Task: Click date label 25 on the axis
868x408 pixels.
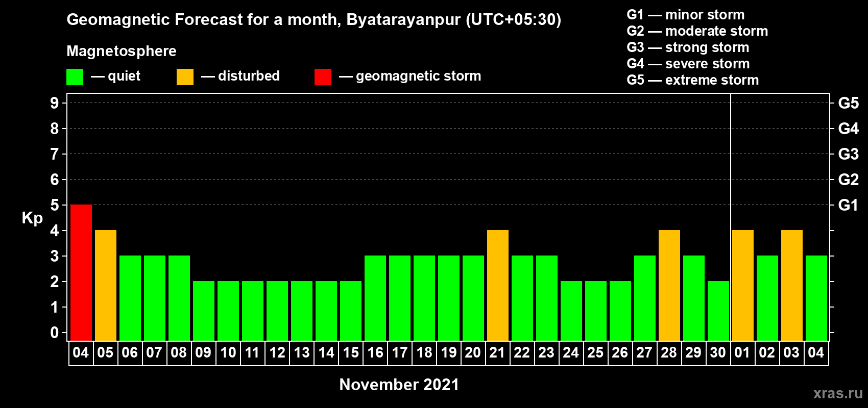Action: coord(595,353)
